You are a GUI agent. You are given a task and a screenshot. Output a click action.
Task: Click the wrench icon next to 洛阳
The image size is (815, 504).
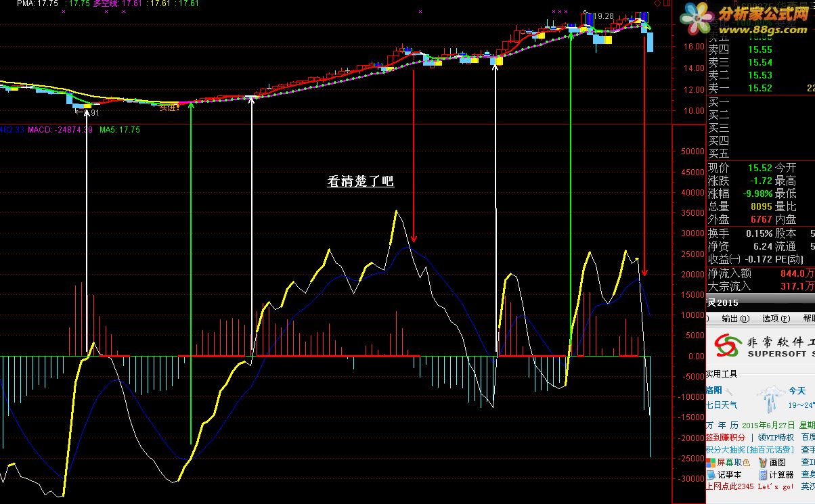(x=730, y=390)
